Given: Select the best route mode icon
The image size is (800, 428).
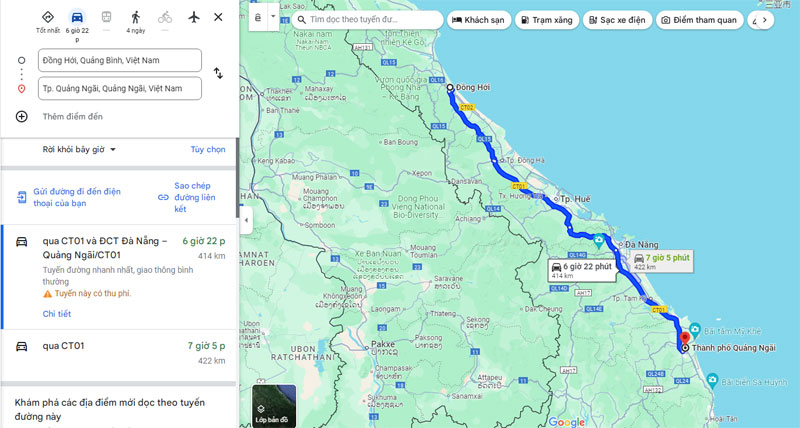Looking at the screenshot, I should click(x=48, y=17).
